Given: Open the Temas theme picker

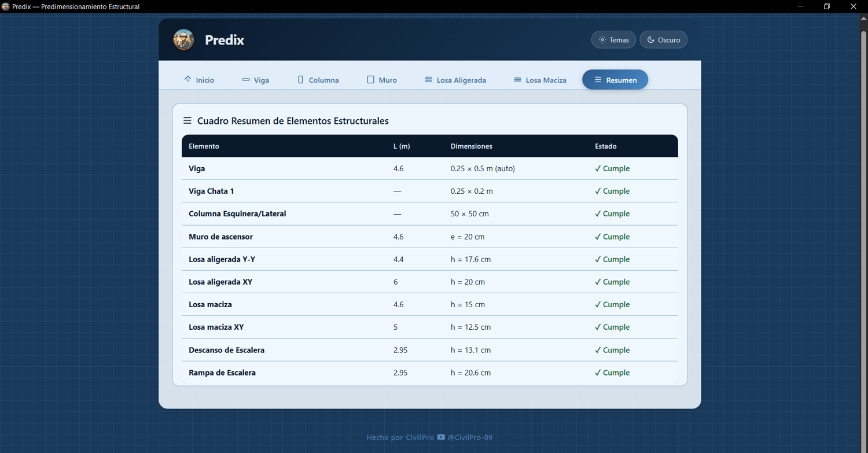Looking at the screenshot, I should click(613, 40).
